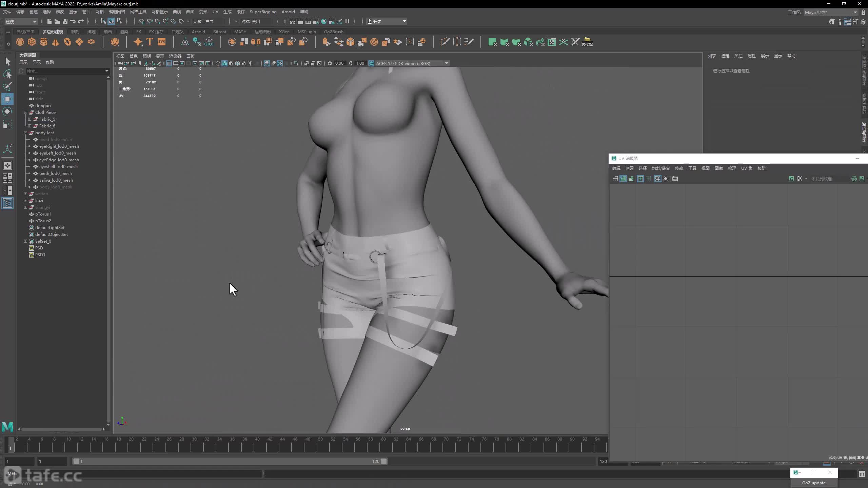Open the workspace dropdown Maya 经典
Image resolution: width=868 pixels, height=488 pixels.
coord(831,12)
